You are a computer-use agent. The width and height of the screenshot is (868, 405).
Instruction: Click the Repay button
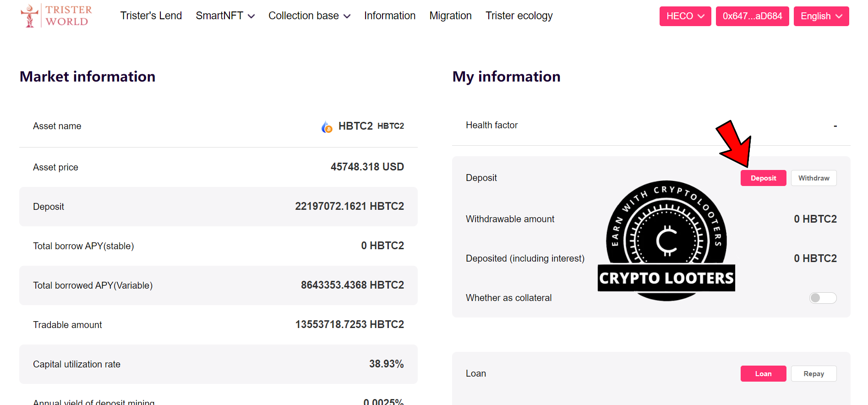pyautogui.click(x=813, y=374)
